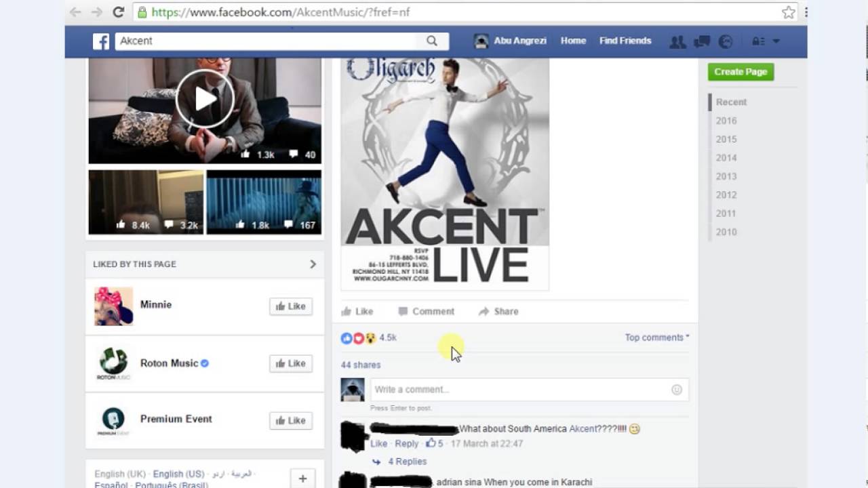Image resolution: width=868 pixels, height=488 pixels.
Task: Like the Premium Event page
Action: [x=291, y=420]
